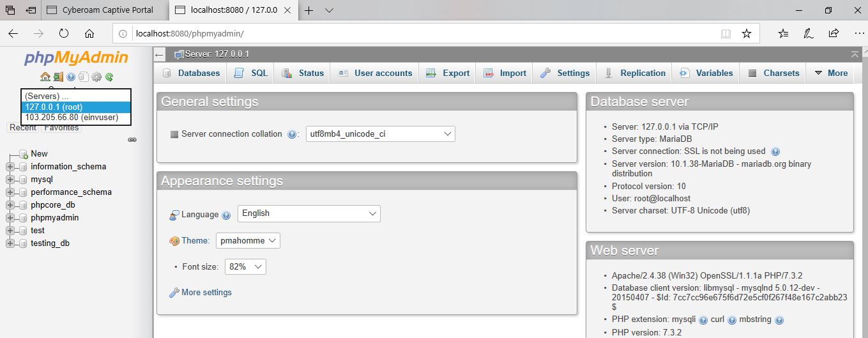Open the browser favorites hub icon
The width and height of the screenshot is (868, 338).
[x=784, y=33]
